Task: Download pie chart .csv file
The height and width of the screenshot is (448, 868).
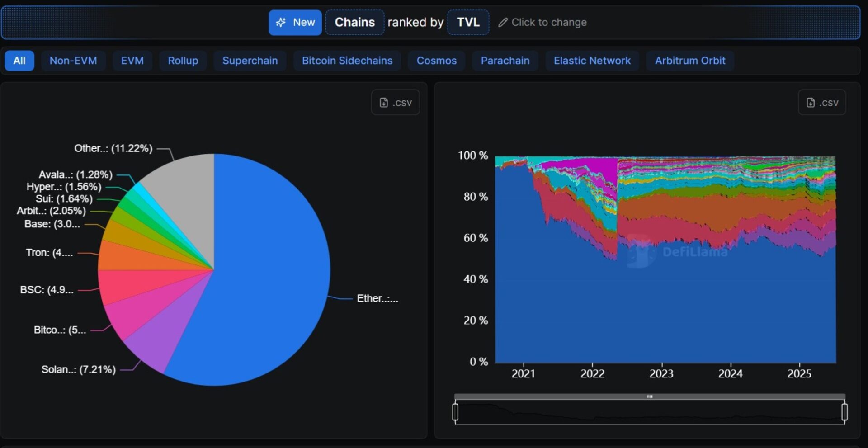Action: pos(396,103)
